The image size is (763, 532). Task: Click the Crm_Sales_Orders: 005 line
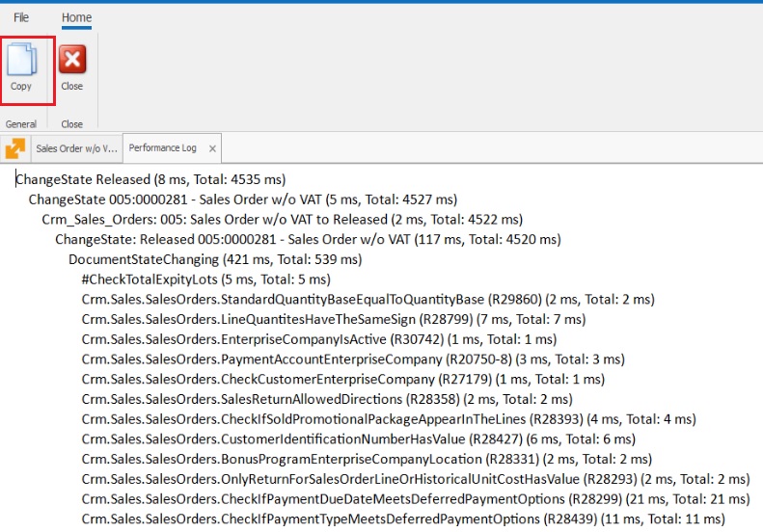tap(283, 220)
